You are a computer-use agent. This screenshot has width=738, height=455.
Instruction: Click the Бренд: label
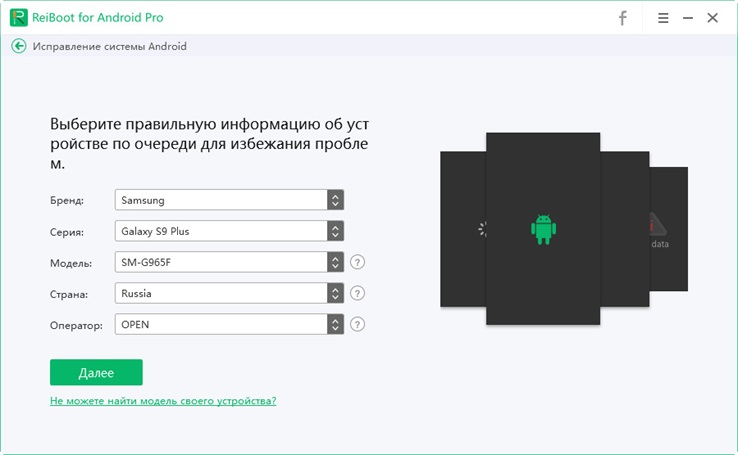pos(67,200)
